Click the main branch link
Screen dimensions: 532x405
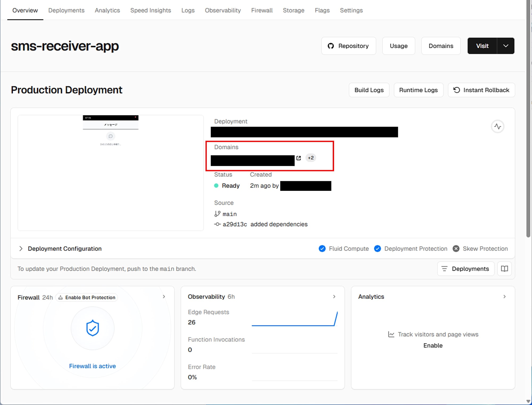(230, 214)
